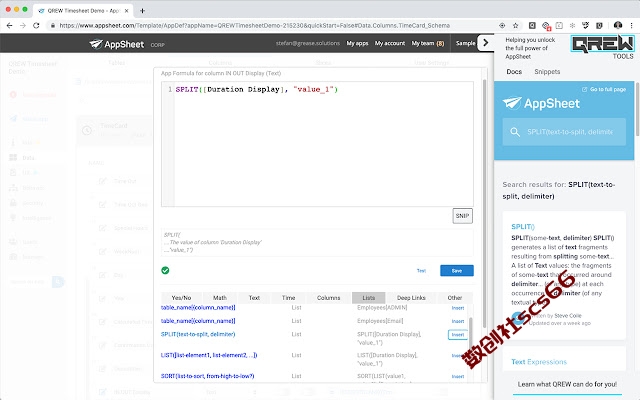The image size is (640, 400).
Task: Insert the SPLIT expression example
Action: coord(458,335)
